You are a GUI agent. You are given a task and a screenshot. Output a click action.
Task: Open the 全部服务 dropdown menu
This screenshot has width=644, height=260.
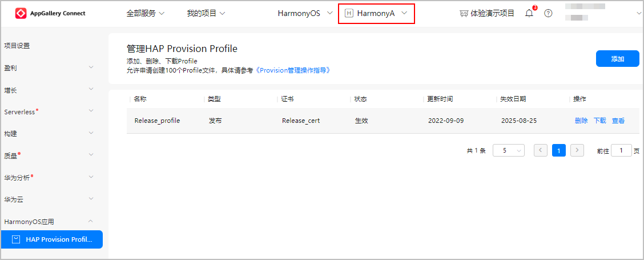(146, 14)
